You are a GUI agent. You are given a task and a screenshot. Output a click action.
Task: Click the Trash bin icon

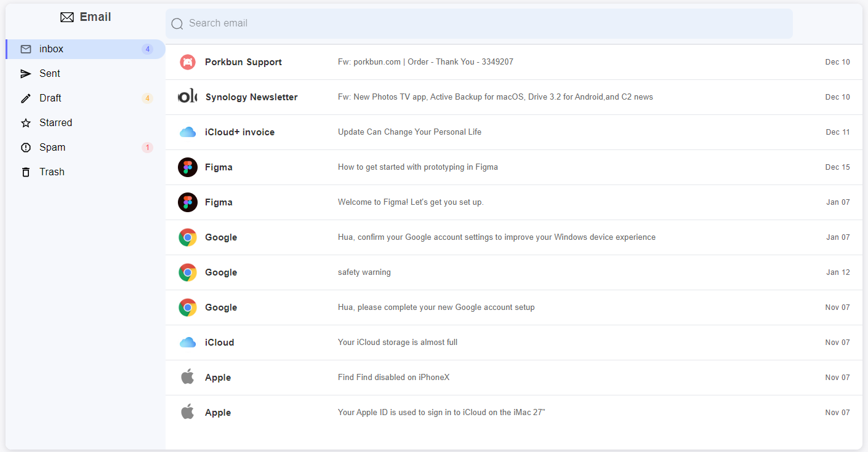pyautogui.click(x=25, y=172)
